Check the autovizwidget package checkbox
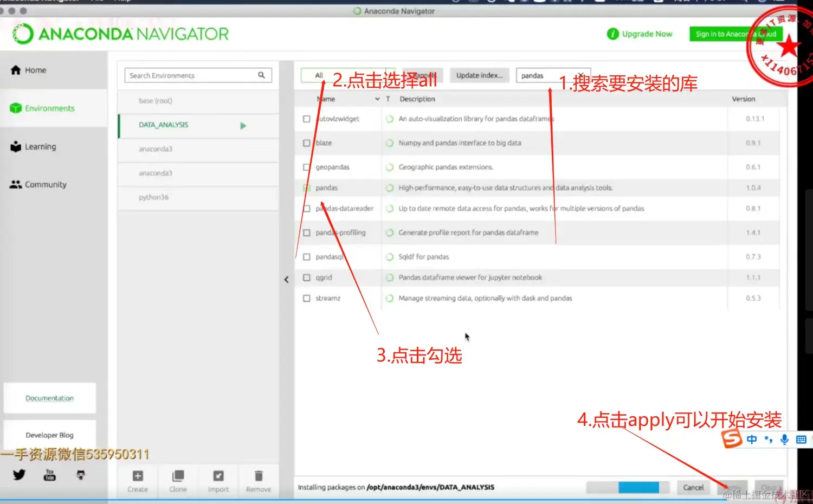813x504 pixels. click(x=307, y=119)
